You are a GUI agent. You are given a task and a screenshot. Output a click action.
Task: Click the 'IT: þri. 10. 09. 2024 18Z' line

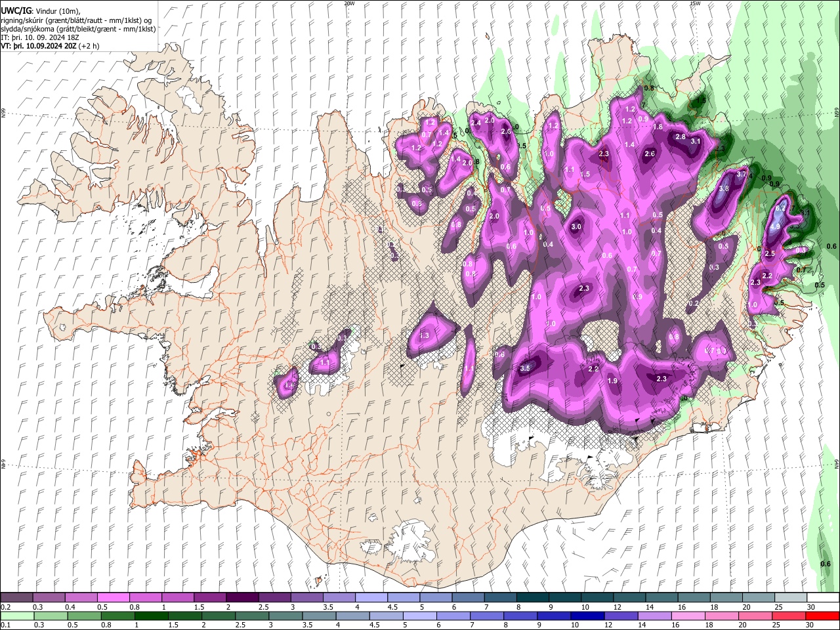(x=39, y=37)
